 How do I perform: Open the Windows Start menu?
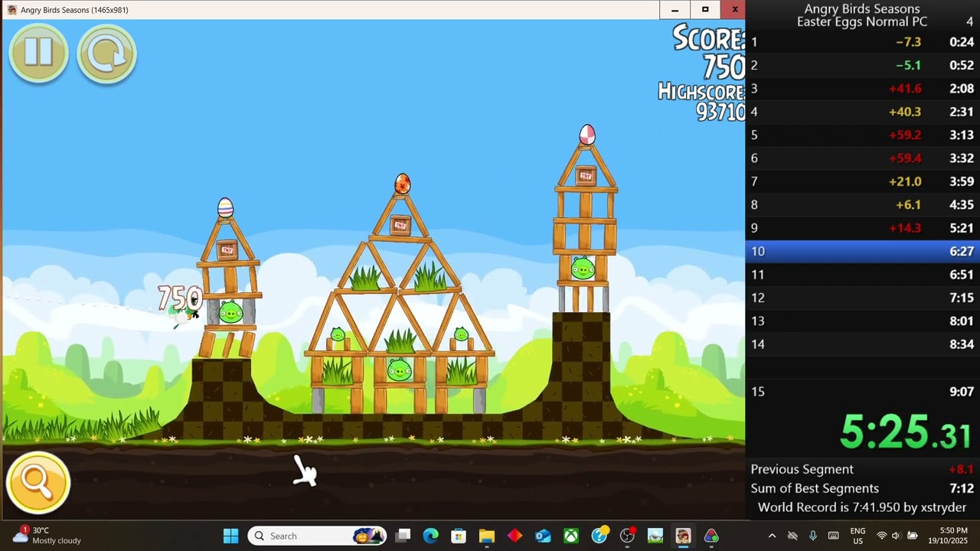pos(230,536)
